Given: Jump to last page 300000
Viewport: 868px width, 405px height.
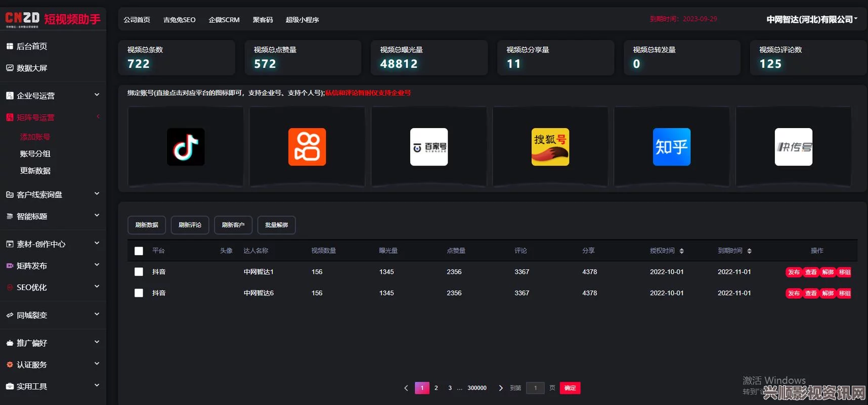Looking at the screenshot, I should coord(477,388).
